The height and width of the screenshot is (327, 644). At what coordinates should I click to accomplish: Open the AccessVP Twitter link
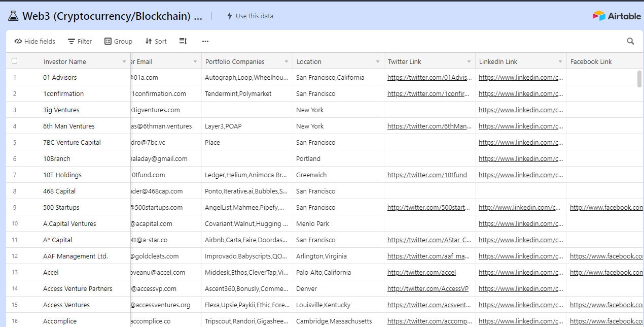click(x=428, y=289)
